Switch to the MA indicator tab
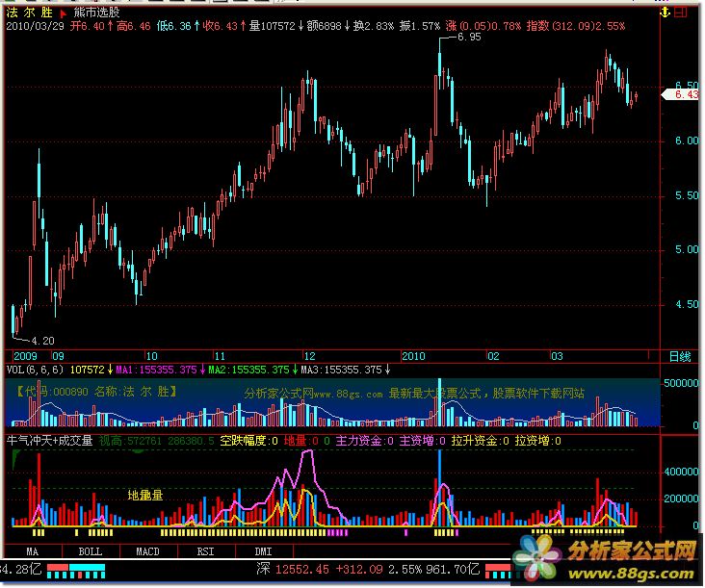Screen dimensions: 705x588 pos(33,551)
